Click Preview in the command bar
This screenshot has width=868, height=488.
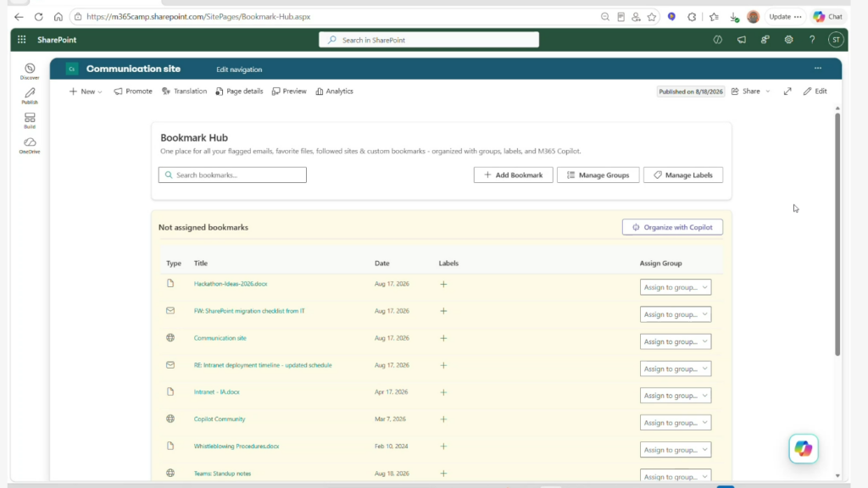coord(289,91)
